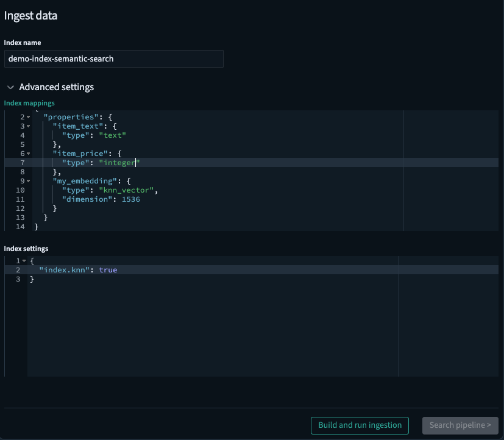
Task: Click the Search pipeline > button
Action: pyautogui.click(x=460, y=425)
